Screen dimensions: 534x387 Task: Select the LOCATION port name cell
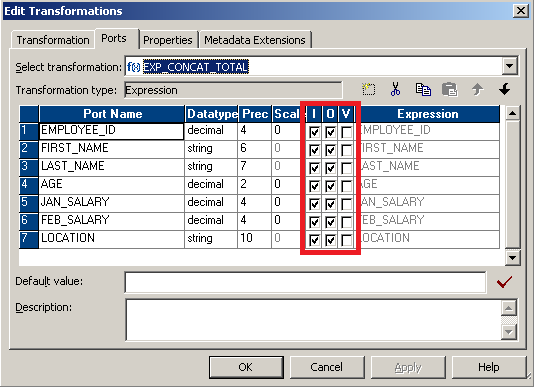pos(112,239)
